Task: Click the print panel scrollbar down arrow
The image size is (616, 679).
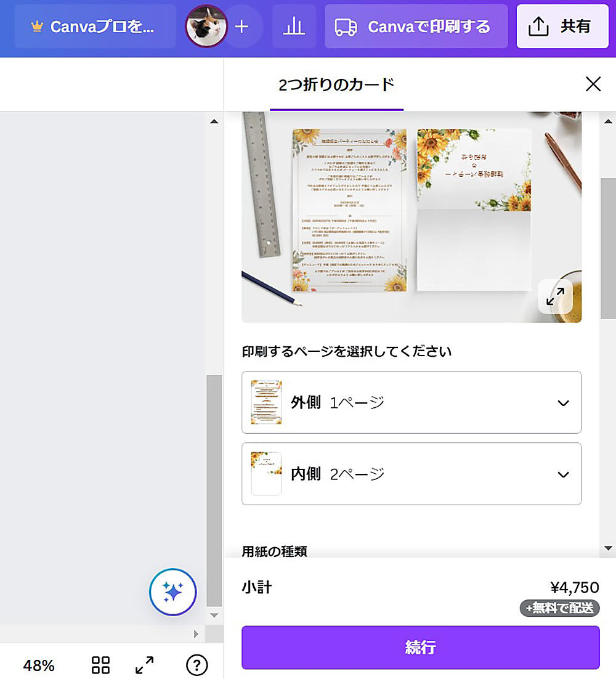Action: click(608, 548)
